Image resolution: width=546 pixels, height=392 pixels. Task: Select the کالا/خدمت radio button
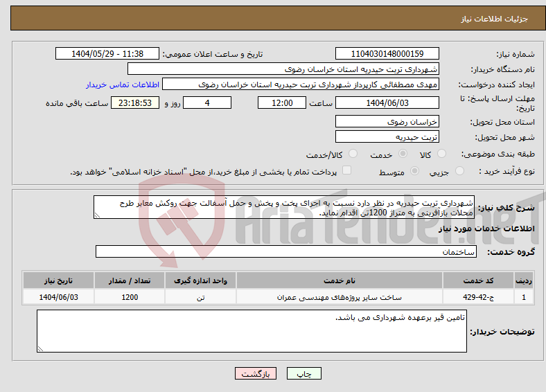[x=353, y=154]
